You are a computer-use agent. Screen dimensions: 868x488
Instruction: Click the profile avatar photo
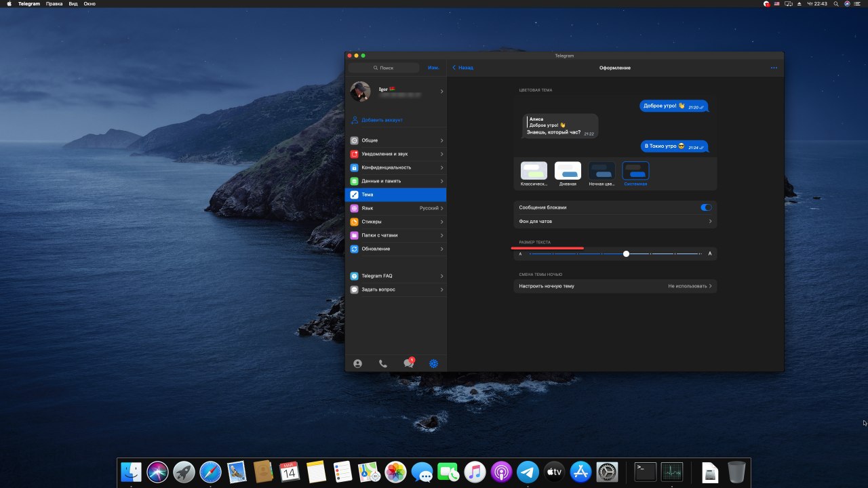(x=360, y=91)
